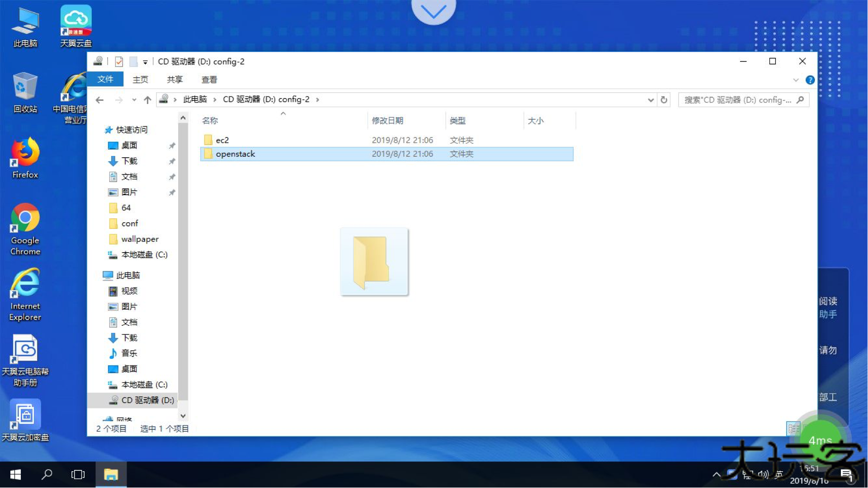
Task: Click the Properties icon in quick access toolbar
Action: [x=118, y=61]
